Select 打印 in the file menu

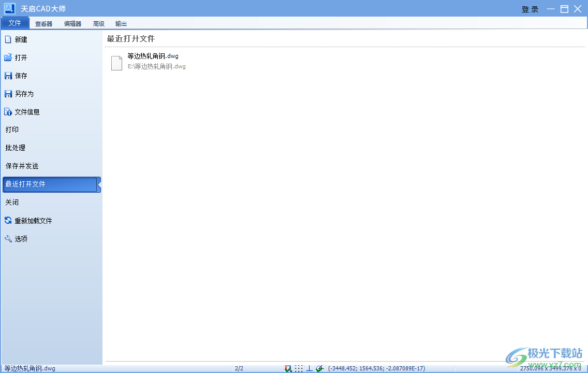coord(51,130)
